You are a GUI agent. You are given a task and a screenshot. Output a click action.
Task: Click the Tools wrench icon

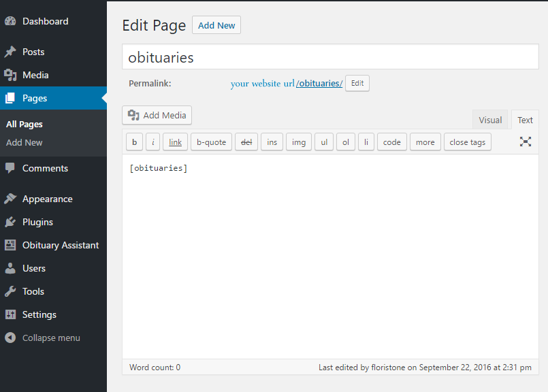[x=10, y=292]
